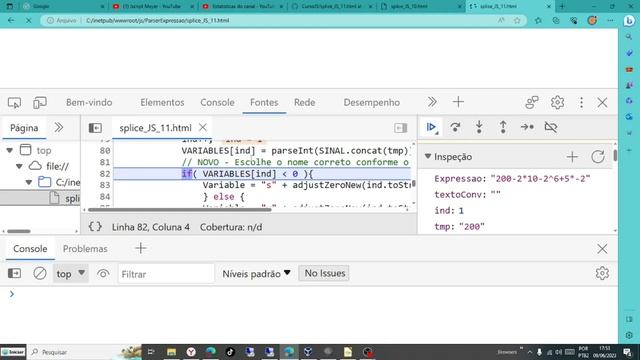Switch to the Bem-vindo tab
The image size is (640, 360).
click(89, 102)
